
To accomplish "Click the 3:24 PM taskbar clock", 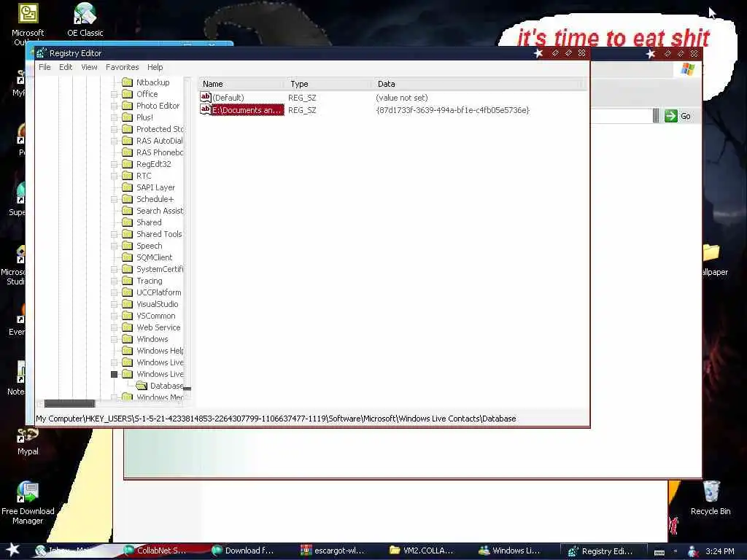I will click(719, 551).
